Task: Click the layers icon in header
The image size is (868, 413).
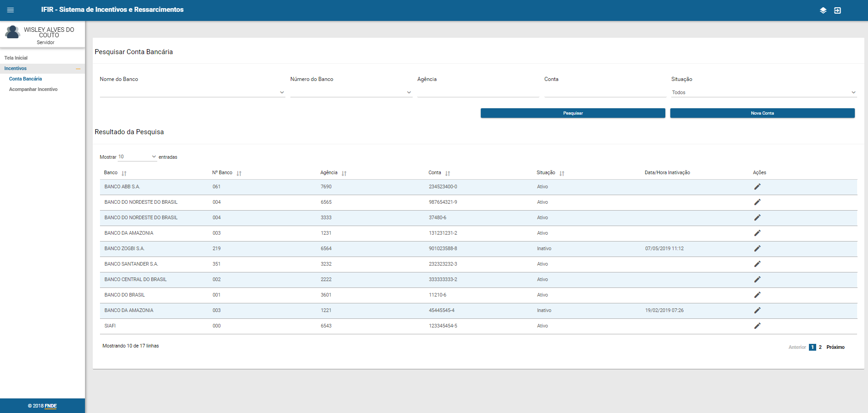Action: pos(823,10)
